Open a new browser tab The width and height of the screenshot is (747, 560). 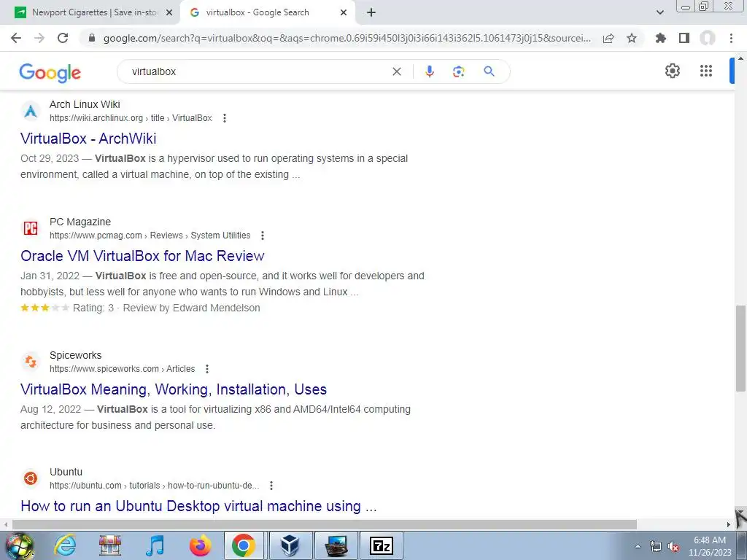point(371,13)
